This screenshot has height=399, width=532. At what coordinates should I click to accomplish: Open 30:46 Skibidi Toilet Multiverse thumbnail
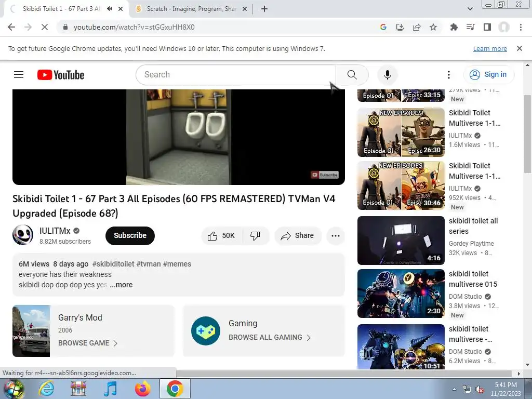click(x=401, y=185)
